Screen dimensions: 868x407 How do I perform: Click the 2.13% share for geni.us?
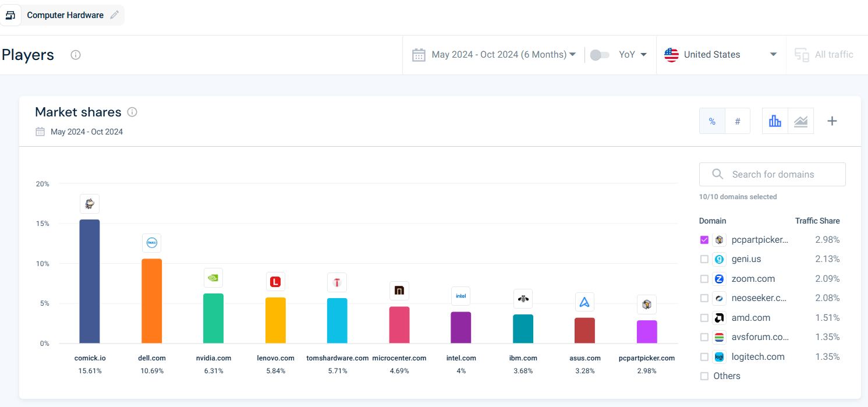click(828, 259)
